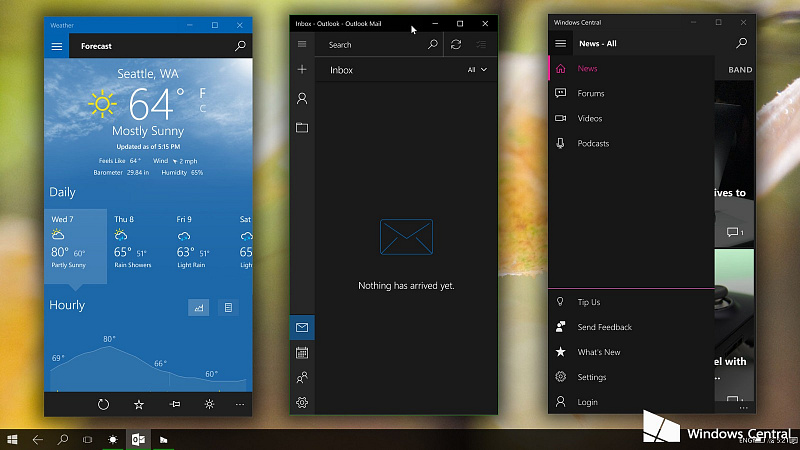Open Outlook Mail settings gear
This screenshot has height=450, width=800.
click(x=302, y=403)
